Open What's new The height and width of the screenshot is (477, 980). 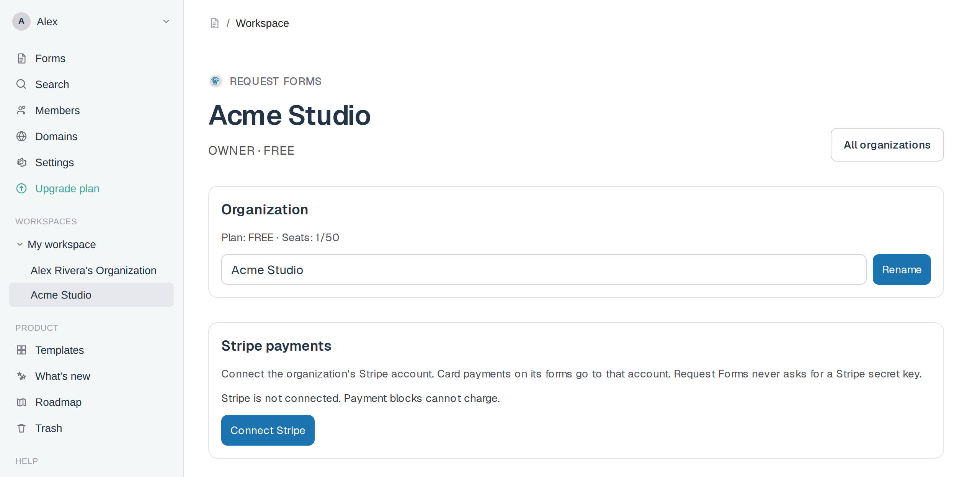[91, 376]
